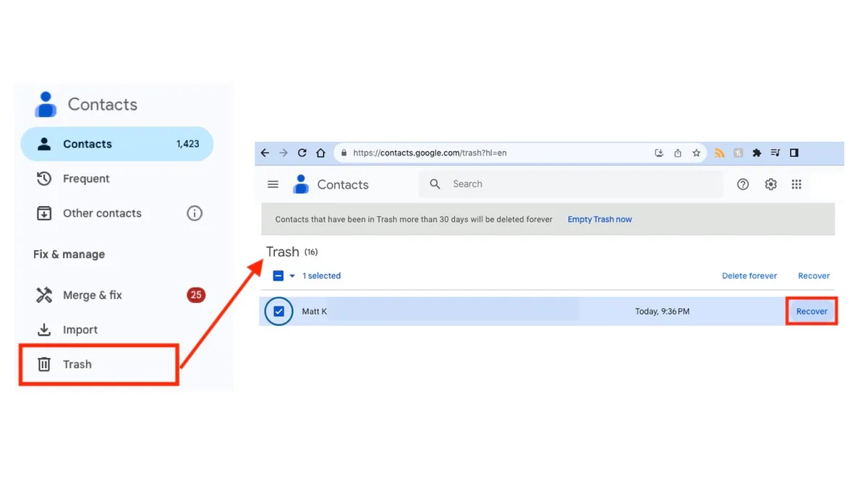The width and height of the screenshot is (868, 488).
Task: Open the media playlist control icon
Action: point(775,153)
